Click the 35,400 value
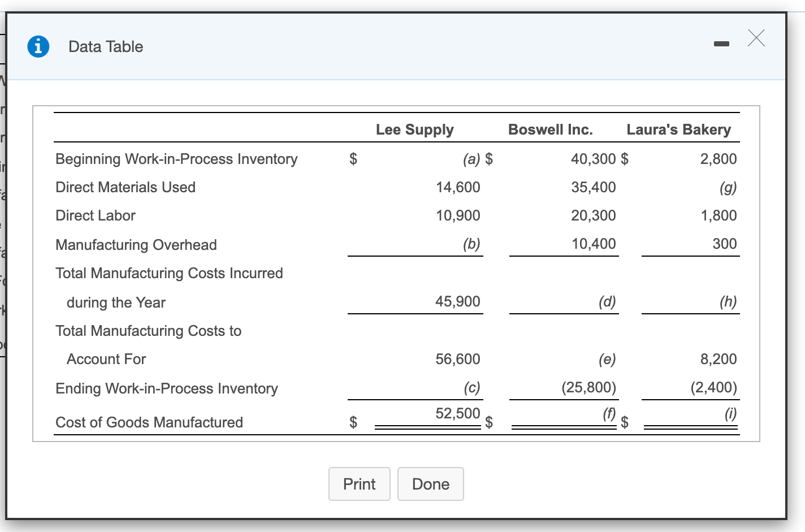Image resolution: width=805 pixels, height=532 pixels. click(x=594, y=187)
